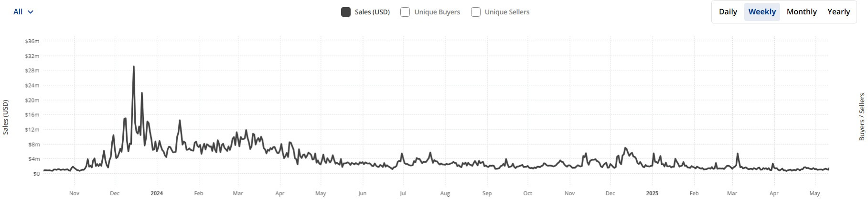Switch to the Yearly interval tab
This screenshot has width=868, height=202.
[x=838, y=12]
